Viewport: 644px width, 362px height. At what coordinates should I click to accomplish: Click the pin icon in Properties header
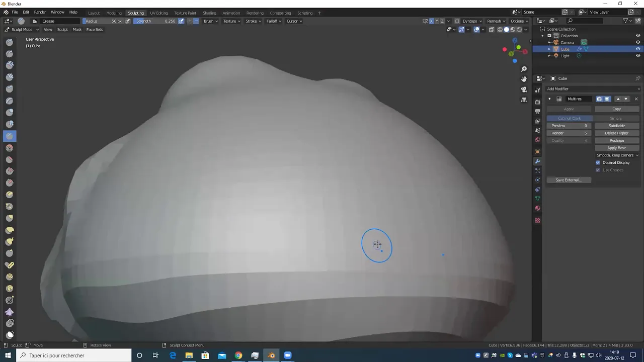click(638, 78)
